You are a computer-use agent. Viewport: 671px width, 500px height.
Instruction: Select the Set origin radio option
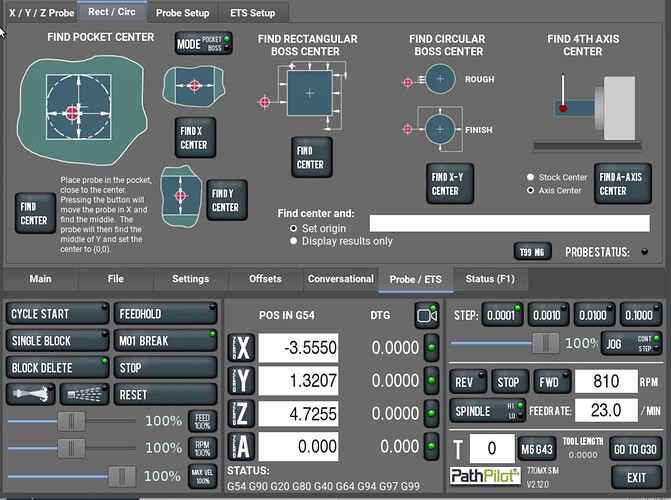pyautogui.click(x=282, y=228)
